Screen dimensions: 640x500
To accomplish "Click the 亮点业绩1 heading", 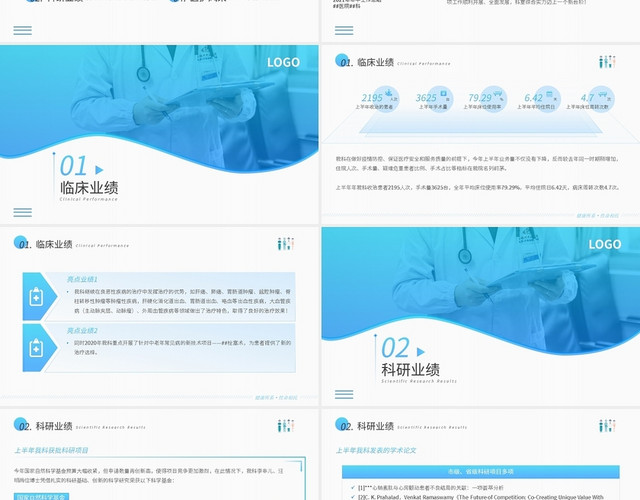I will pos(82,280).
